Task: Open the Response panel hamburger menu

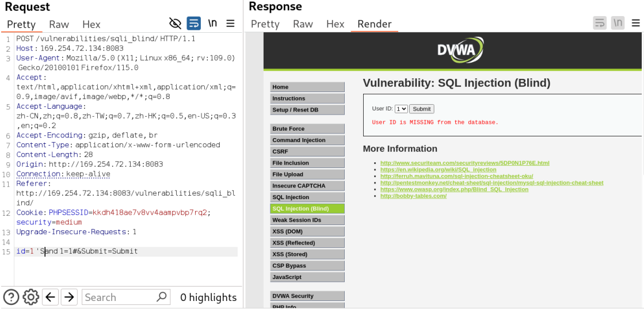Action: click(636, 24)
